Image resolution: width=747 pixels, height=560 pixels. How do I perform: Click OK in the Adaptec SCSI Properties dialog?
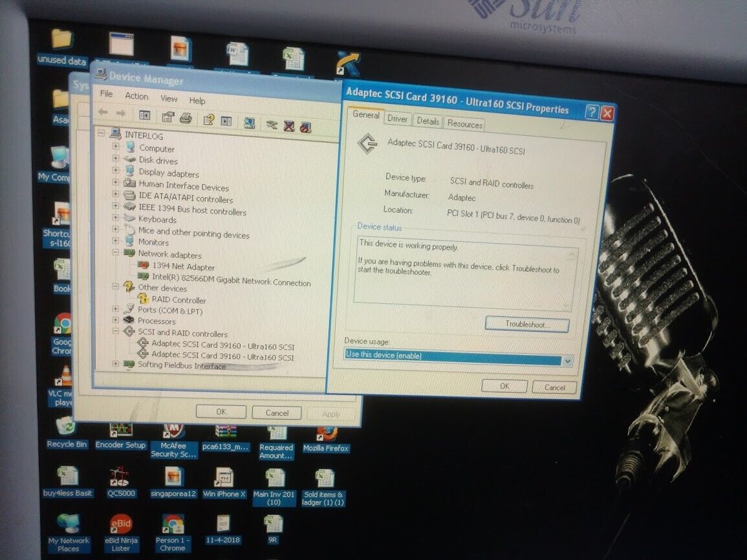504,386
